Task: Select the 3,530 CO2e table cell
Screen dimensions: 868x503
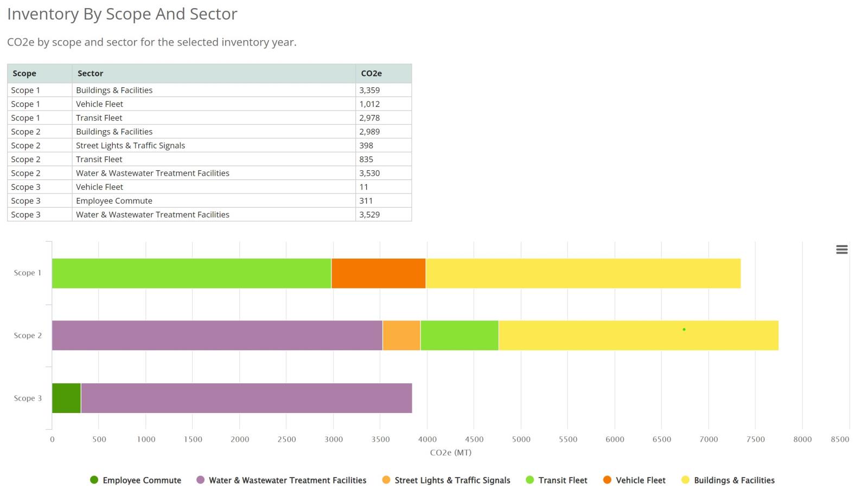Action: [x=384, y=173]
